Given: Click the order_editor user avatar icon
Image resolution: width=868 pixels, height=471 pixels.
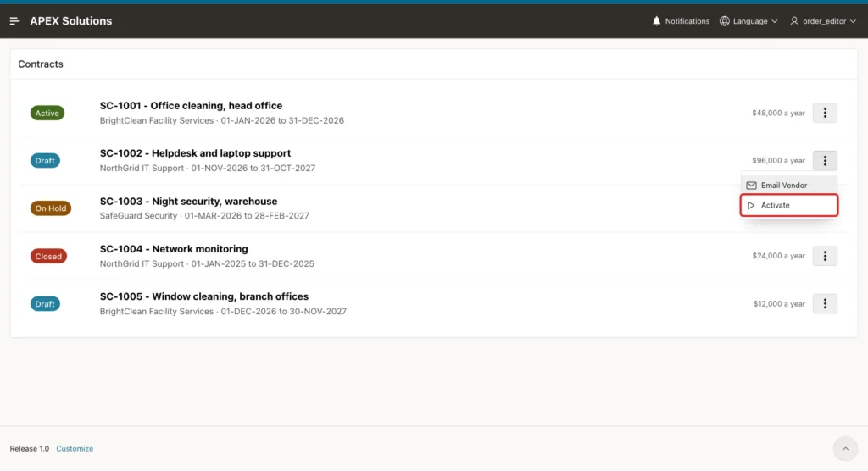Looking at the screenshot, I should click(x=794, y=21).
